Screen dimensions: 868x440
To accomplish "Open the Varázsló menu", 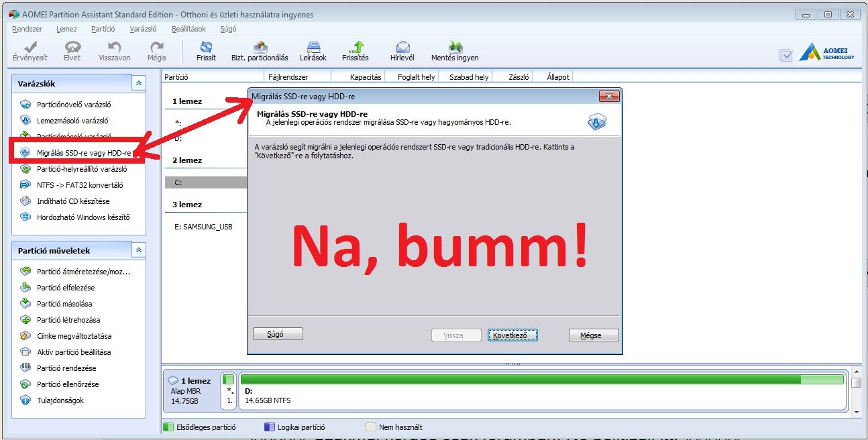I will [x=143, y=29].
